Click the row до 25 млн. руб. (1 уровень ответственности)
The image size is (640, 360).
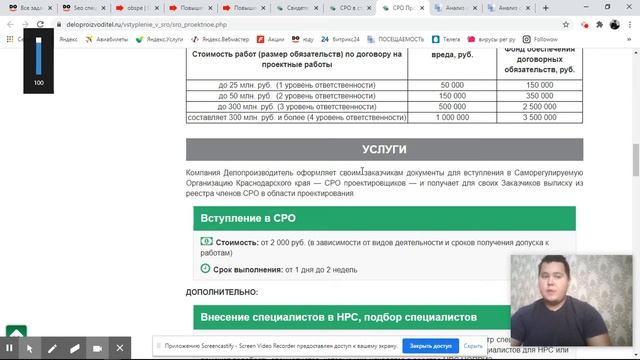point(297,85)
